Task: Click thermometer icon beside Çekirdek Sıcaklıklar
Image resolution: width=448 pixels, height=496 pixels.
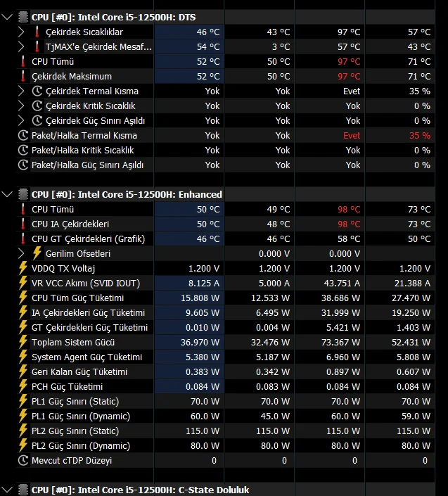Action: [x=37, y=32]
